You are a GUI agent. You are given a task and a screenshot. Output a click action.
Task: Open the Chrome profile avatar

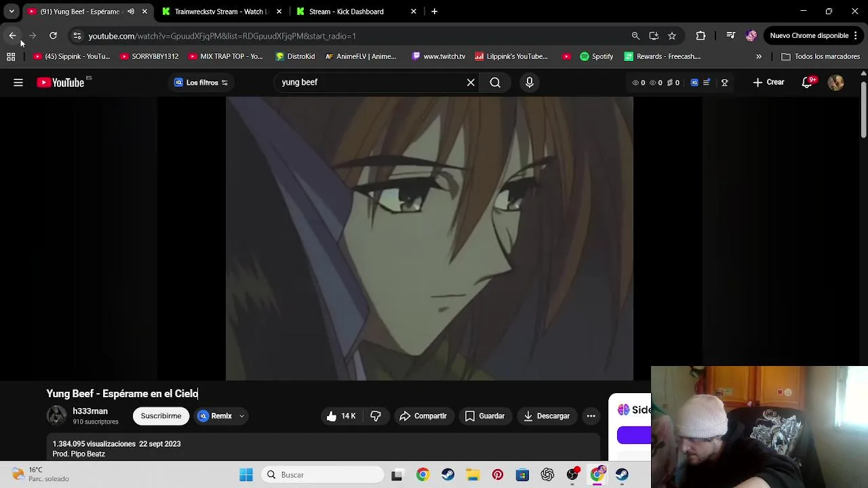[751, 36]
